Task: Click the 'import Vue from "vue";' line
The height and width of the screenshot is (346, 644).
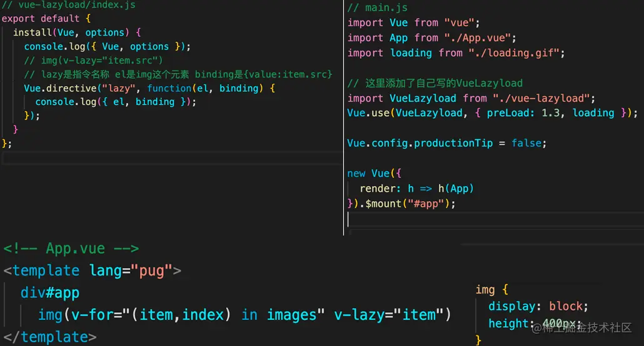Action: click(413, 22)
